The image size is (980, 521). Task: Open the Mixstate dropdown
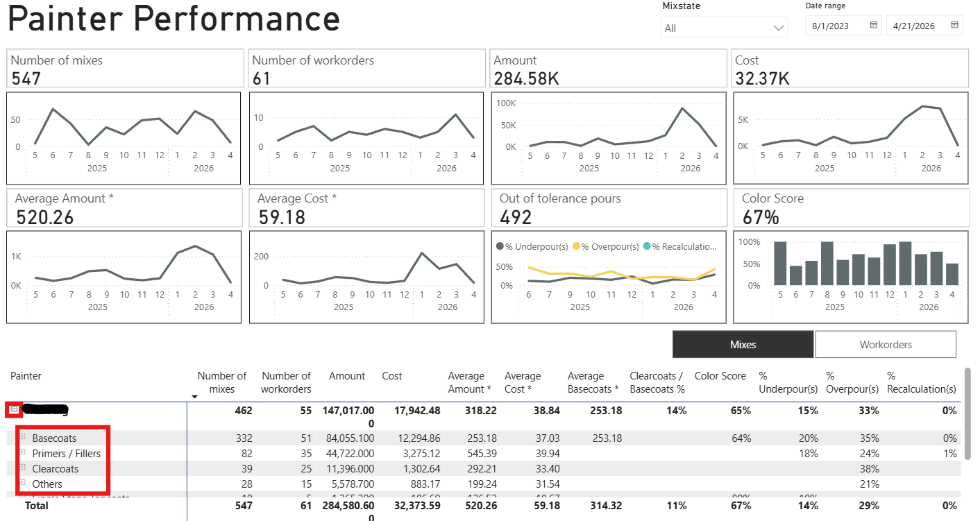[x=724, y=28]
